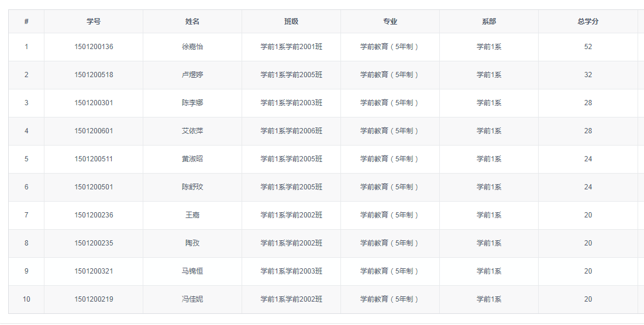The width and height of the screenshot is (644, 325).
Task: Open student name 马锦恒
Action: coord(192,271)
